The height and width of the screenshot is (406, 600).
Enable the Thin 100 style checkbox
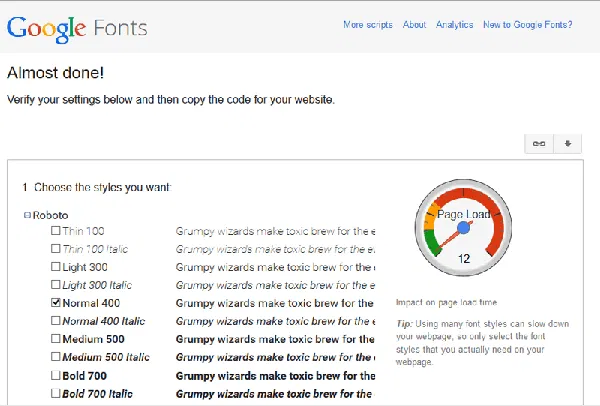pos(56,231)
